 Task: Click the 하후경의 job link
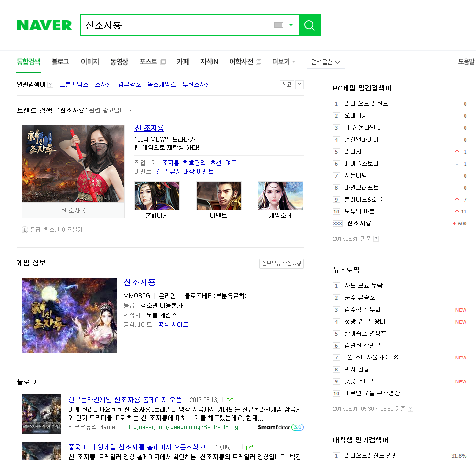pyautogui.click(x=194, y=163)
